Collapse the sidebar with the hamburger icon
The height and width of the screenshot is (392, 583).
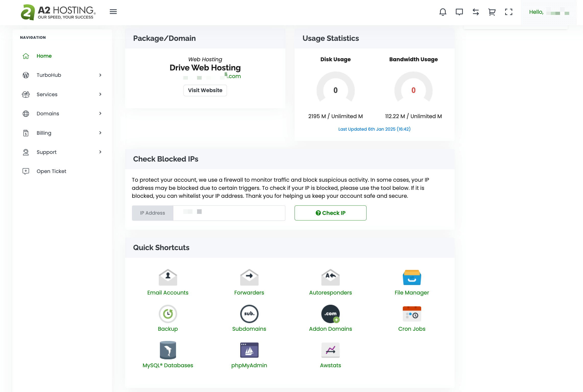click(113, 12)
